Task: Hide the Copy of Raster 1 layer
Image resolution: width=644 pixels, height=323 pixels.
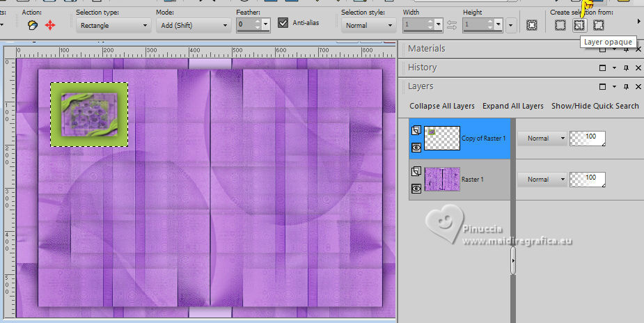Action: pos(416,148)
